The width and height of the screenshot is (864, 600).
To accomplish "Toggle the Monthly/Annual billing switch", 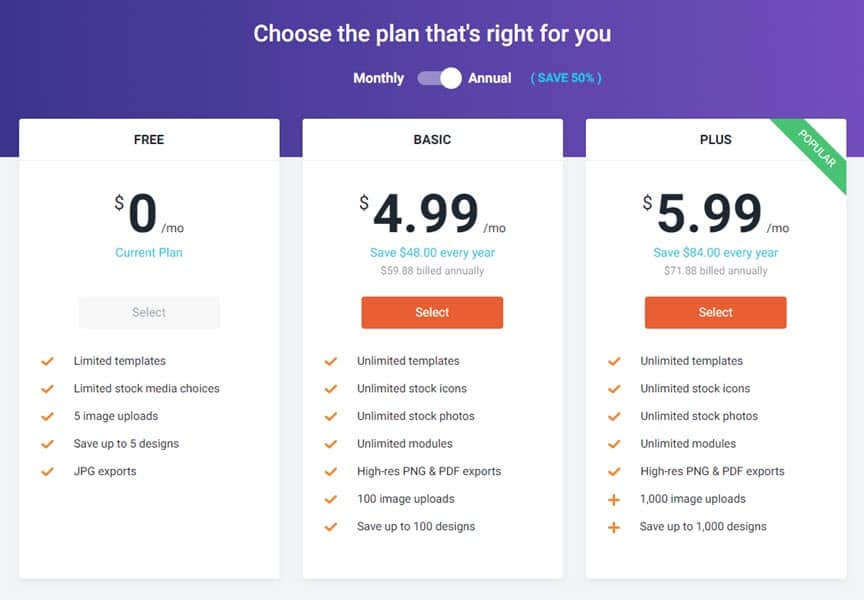I will 439,78.
